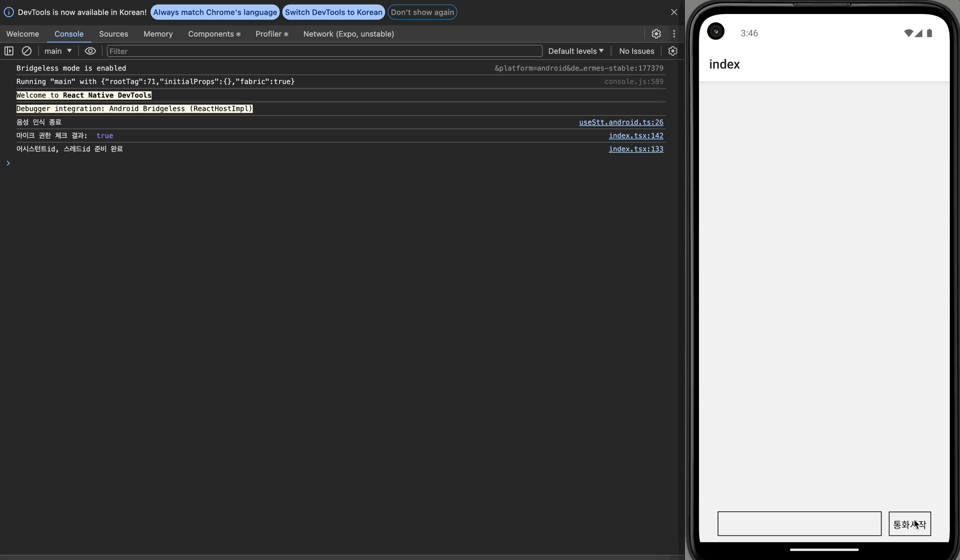Open the useStt.android.ts:26 source link
This screenshot has height=560, width=960.
(x=621, y=122)
